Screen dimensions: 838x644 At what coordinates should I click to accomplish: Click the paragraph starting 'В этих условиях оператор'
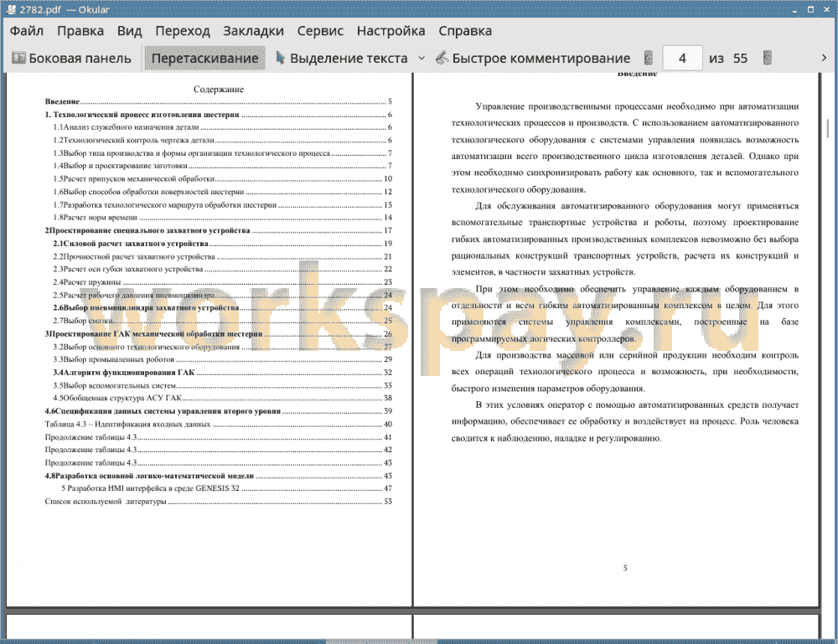pyautogui.click(x=625, y=421)
